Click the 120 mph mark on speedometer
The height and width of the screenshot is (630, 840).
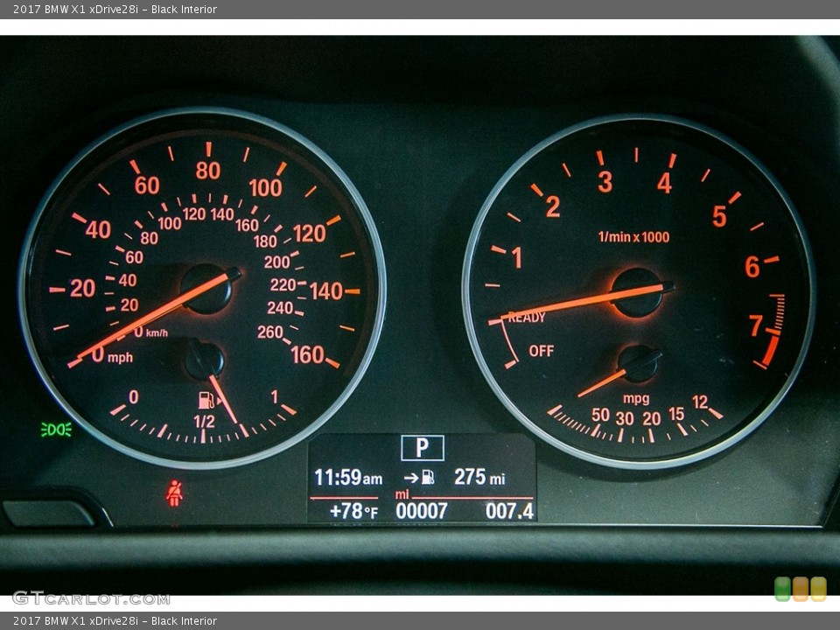pos(310,234)
